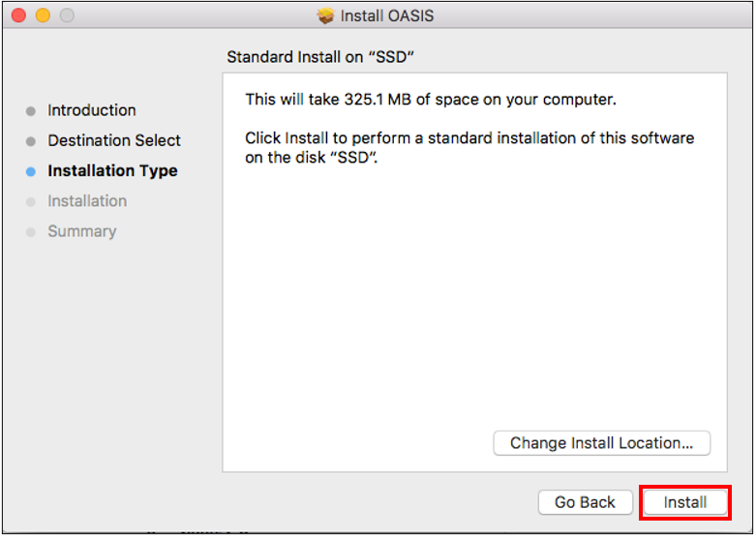
Task: Click the grey bullet beside Introduction
Action: [31, 111]
